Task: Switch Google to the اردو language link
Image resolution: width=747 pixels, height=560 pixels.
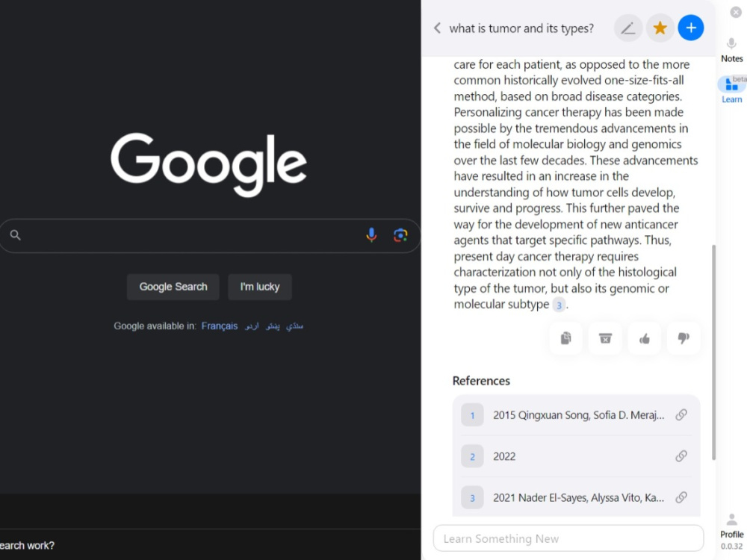Action: 252,326
